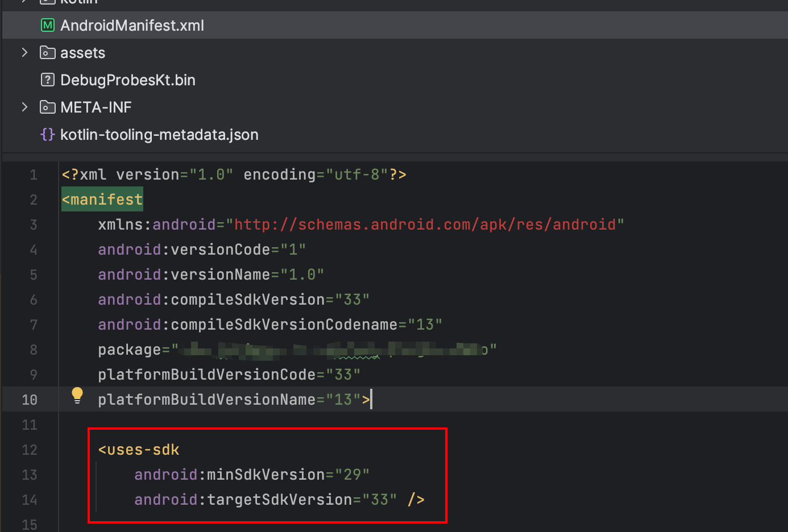Select kotlin-tooling-metadata.json file name
Image resolution: width=788 pixels, height=532 pixels.
pyautogui.click(x=159, y=135)
